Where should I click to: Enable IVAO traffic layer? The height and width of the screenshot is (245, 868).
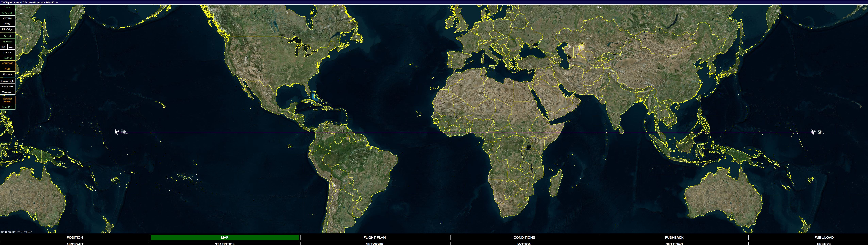pyautogui.click(x=7, y=24)
